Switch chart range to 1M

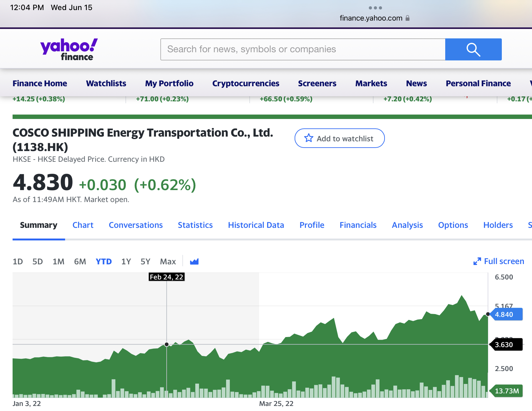(58, 262)
